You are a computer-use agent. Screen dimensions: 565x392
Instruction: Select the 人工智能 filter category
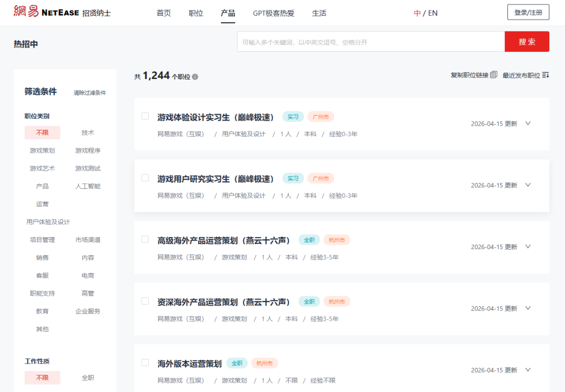(x=87, y=186)
